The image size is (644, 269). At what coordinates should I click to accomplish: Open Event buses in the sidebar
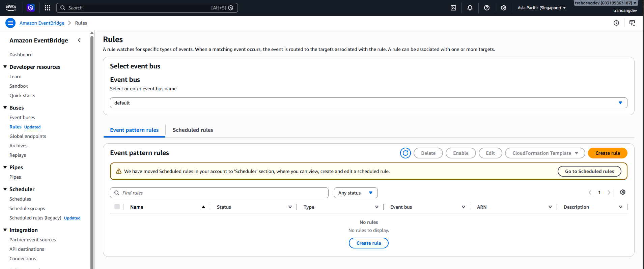(x=22, y=117)
